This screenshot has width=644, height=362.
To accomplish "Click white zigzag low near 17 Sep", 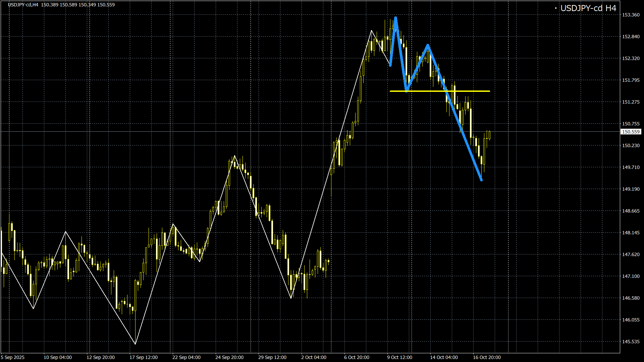I will (x=135, y=344).
